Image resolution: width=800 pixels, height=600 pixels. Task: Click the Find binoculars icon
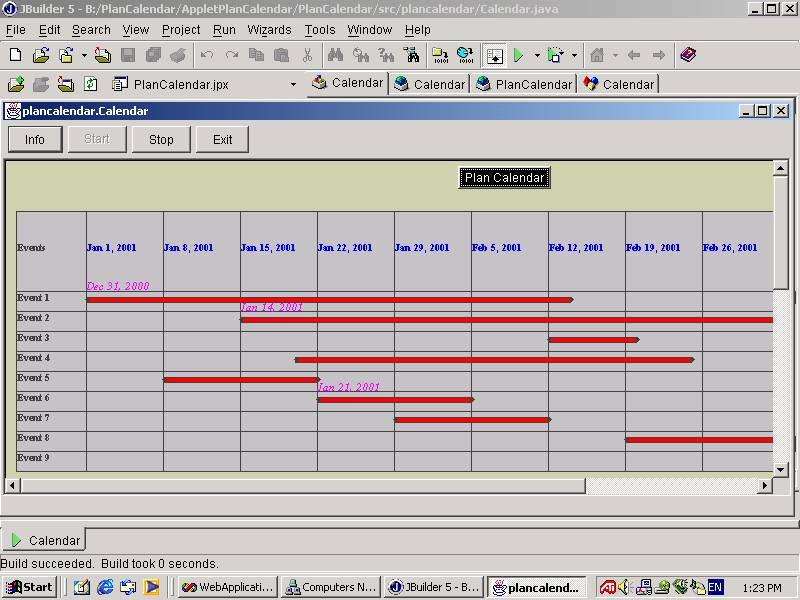click(x=335, y=56)
